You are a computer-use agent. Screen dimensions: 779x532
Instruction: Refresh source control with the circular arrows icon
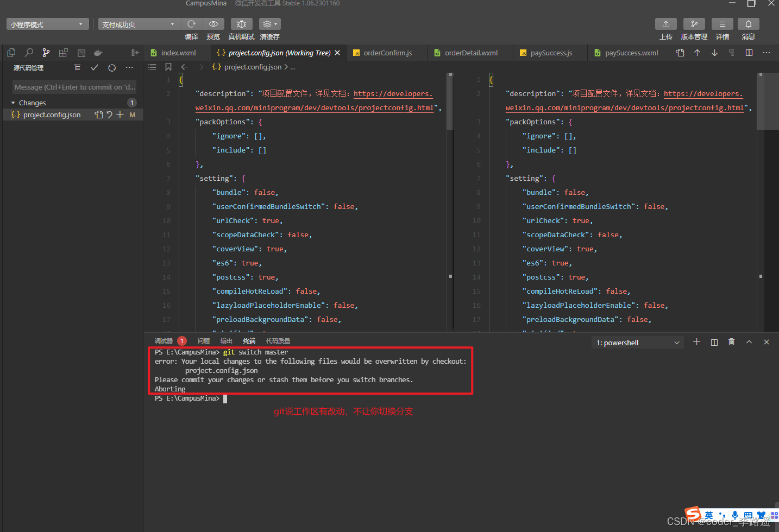pyautogui.click(x=112, y=67)
